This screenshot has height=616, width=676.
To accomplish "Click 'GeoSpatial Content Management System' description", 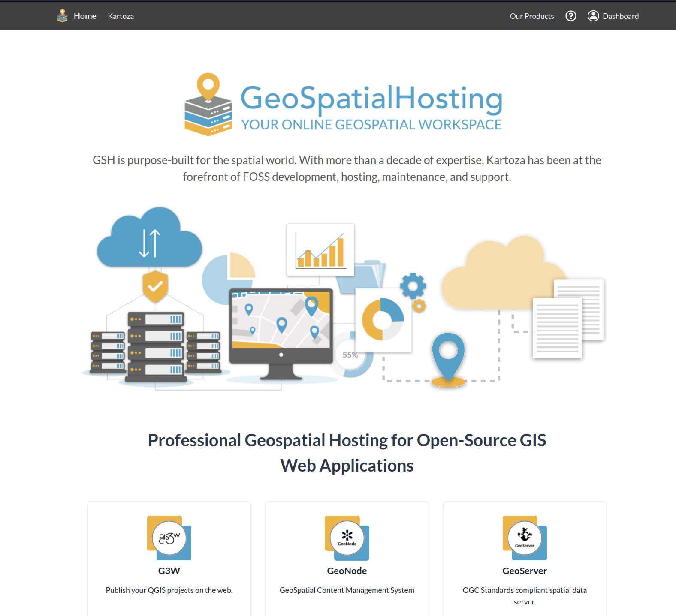I will (347, 590).
